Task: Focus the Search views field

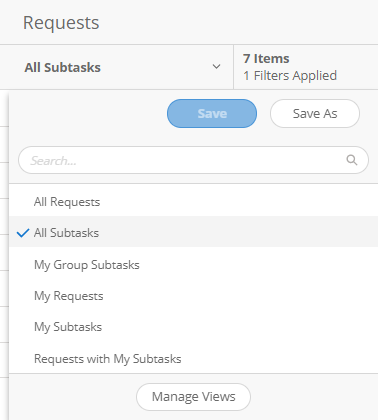Action: pos(193,160)
